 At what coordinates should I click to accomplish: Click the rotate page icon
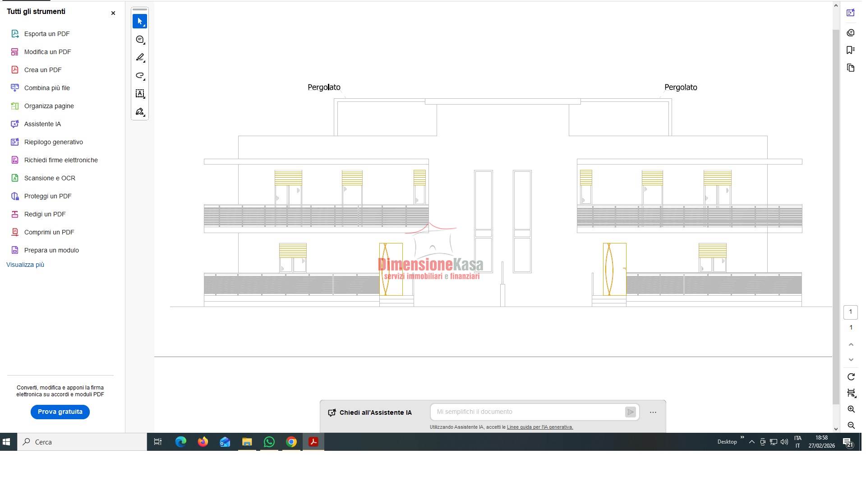point(851,377)
